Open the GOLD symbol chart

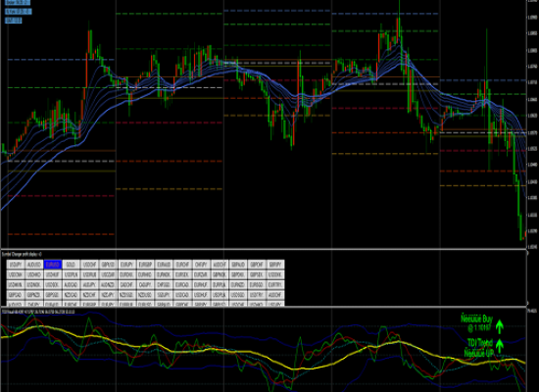72,265
